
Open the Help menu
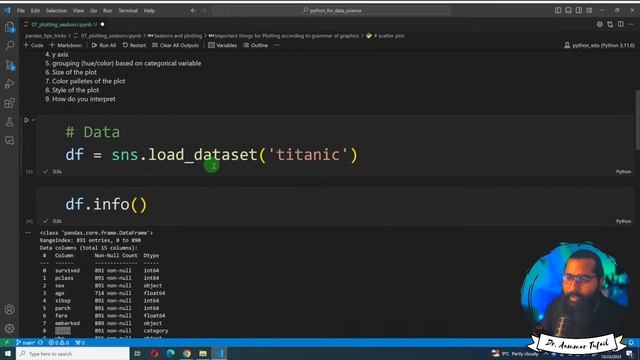(x=149, y=11)
